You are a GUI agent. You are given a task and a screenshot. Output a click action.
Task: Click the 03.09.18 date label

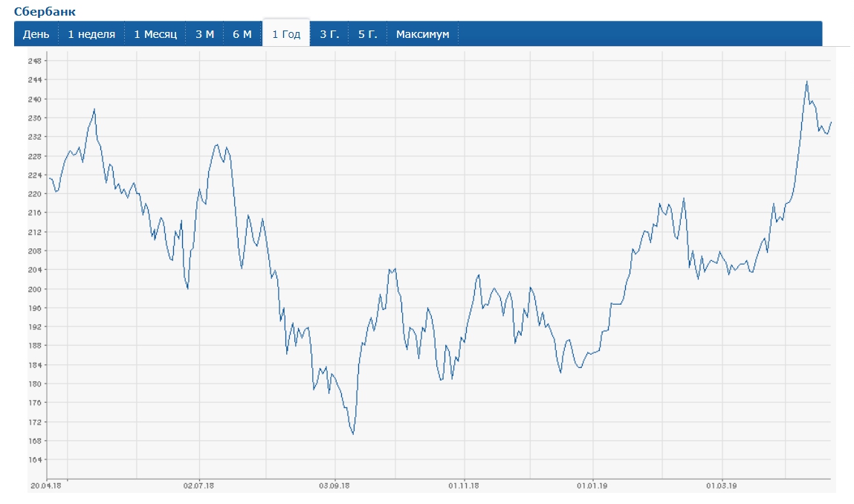pyautogui.click(x=334, y=485)
